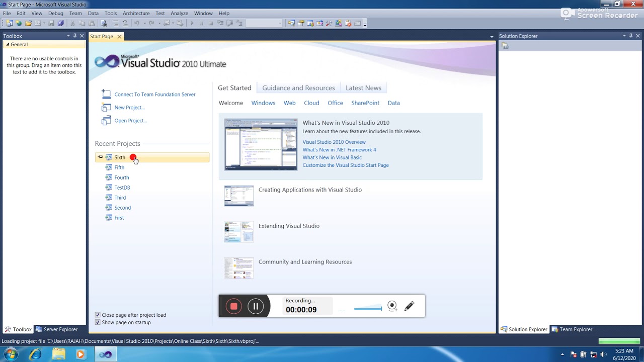Open recent project Fourth
Image resolution: width=644 pixels, height=362 pixels.
(122, 177)
